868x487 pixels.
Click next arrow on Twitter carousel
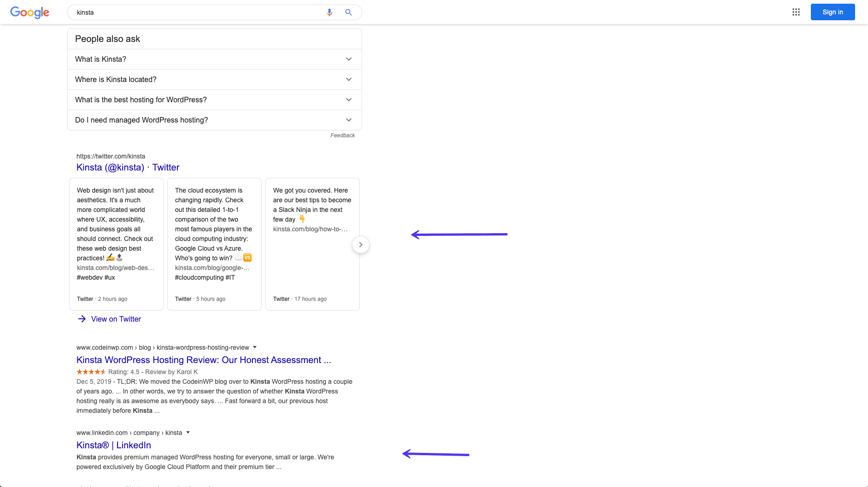pyautogui.click(x=361, y=245)
